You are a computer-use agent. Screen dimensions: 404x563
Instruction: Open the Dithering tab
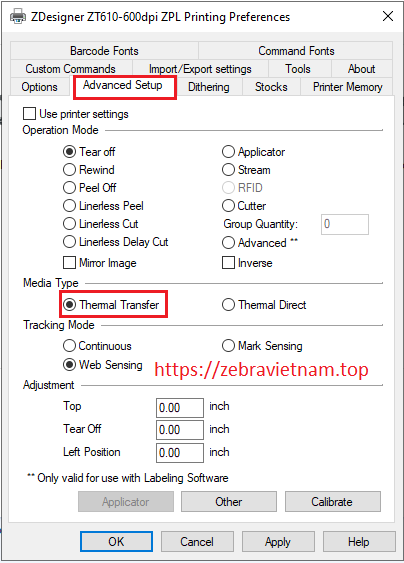(209, 87)
